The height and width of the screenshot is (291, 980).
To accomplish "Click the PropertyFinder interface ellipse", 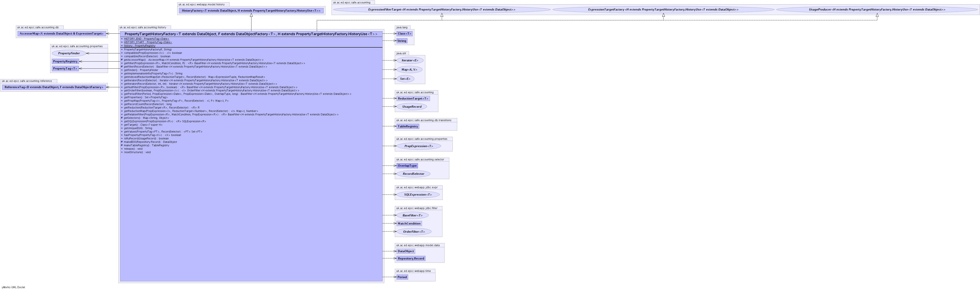I will [69, 53].
